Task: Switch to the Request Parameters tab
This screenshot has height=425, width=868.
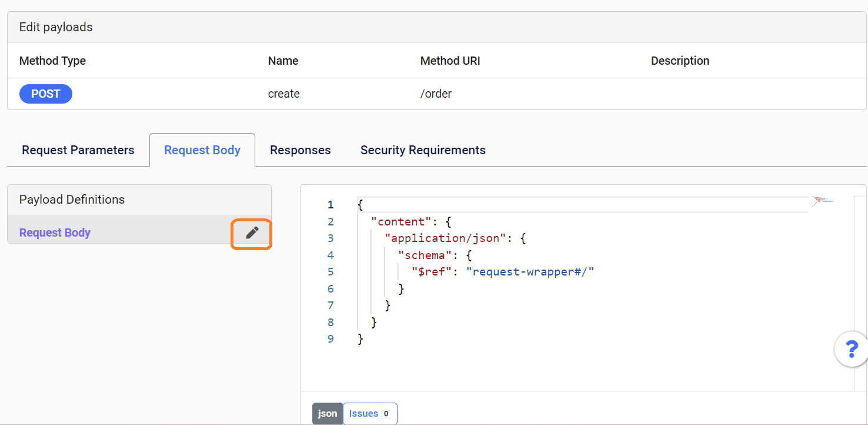Action: coord(78,150)
